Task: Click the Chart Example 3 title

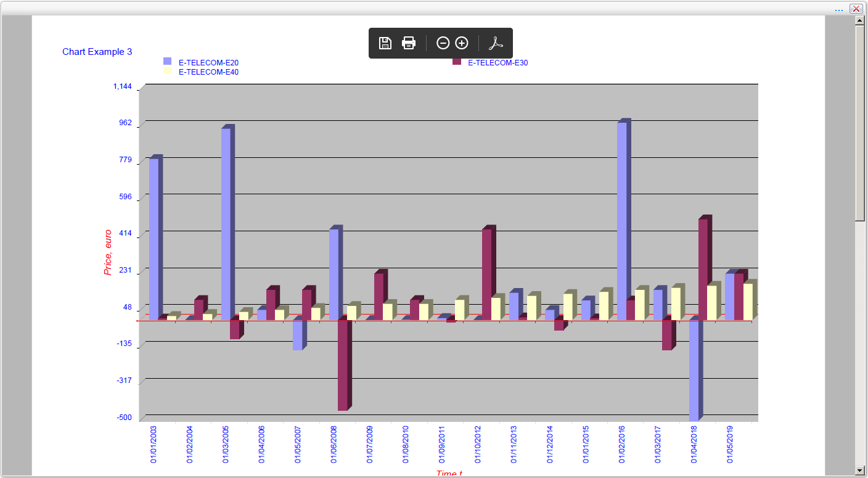Action: click(97, 52)
